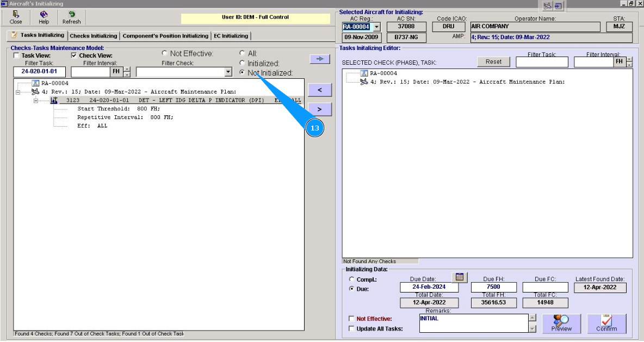Click the editor Filter Task input
644x342 pixels.
coord(542,62)
